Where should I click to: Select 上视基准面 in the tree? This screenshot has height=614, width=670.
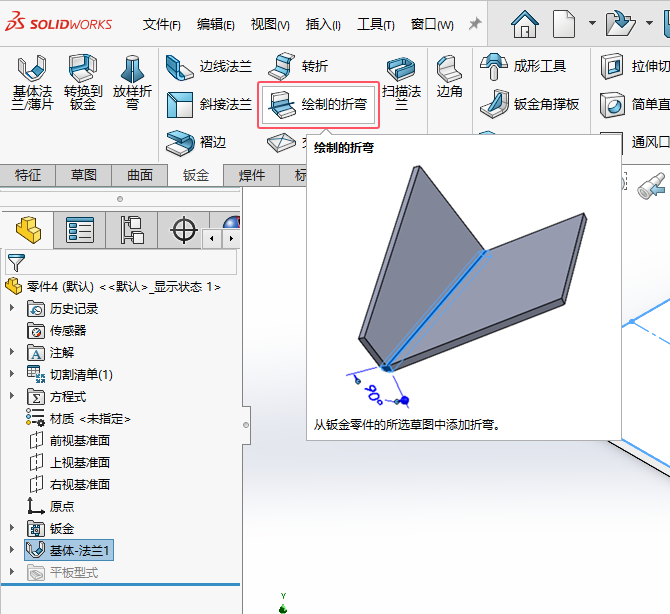click(x=70, y=462)
